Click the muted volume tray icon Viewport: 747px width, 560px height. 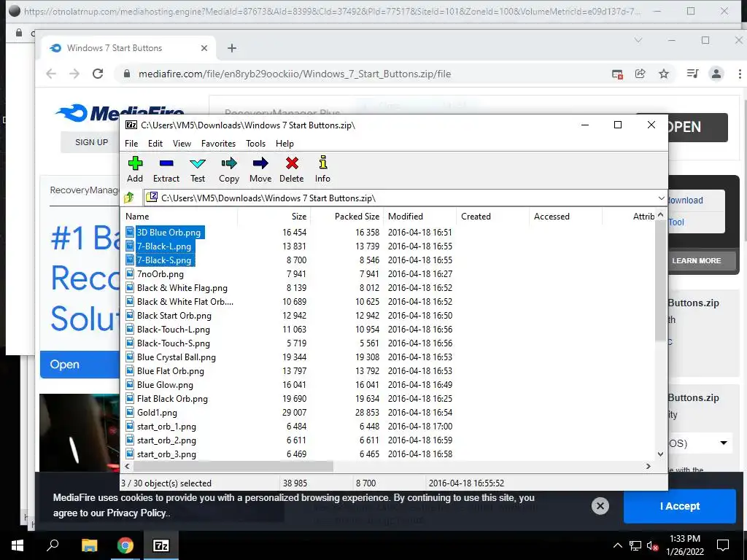pyautogui.click(x=652, y=545)
